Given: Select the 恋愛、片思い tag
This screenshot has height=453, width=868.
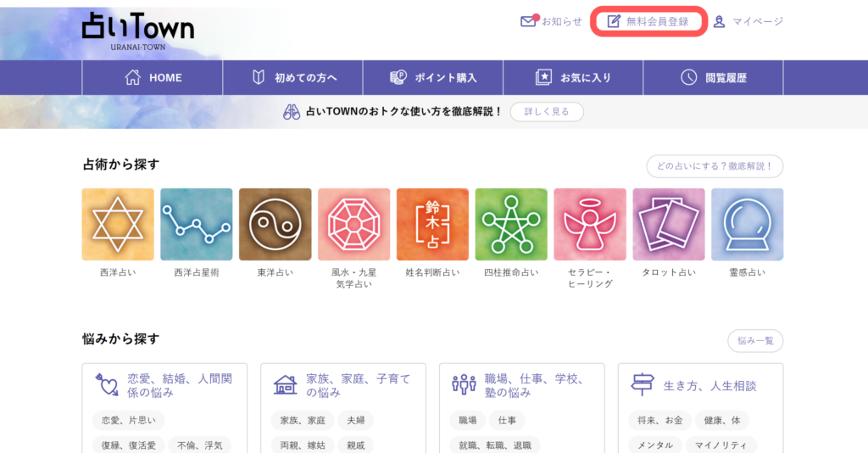Looking at the screenshot, I should [x=129, y=420].
